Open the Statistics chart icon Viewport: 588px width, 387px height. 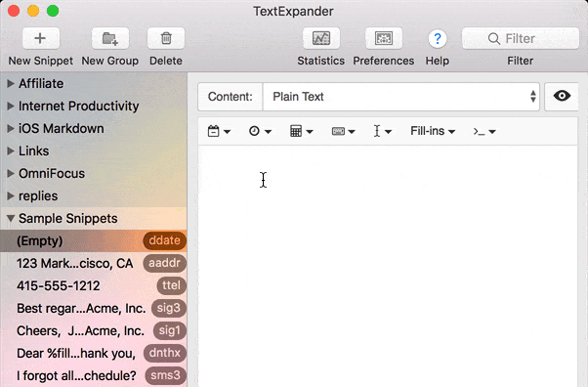point(321,38)
